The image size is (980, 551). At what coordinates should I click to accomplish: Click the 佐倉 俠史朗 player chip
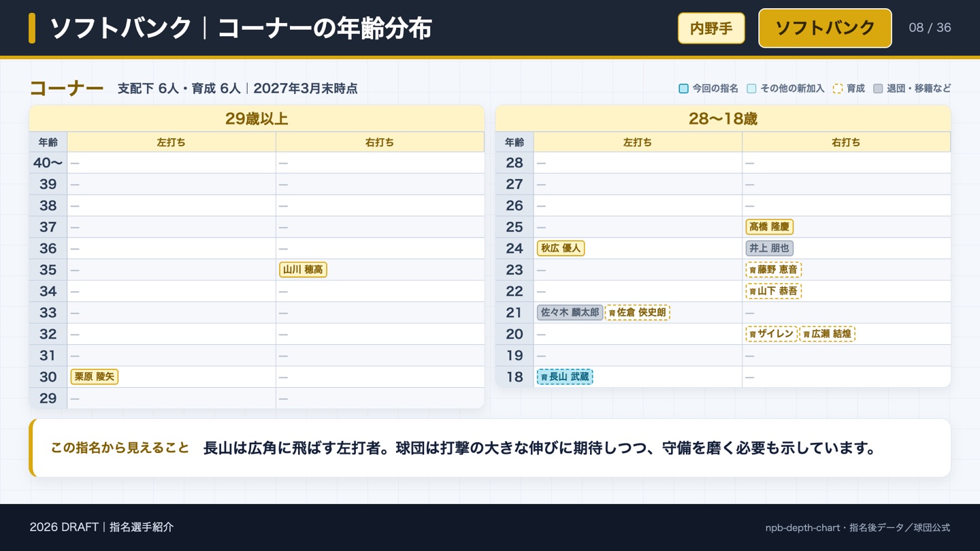[x=637, y=312]
